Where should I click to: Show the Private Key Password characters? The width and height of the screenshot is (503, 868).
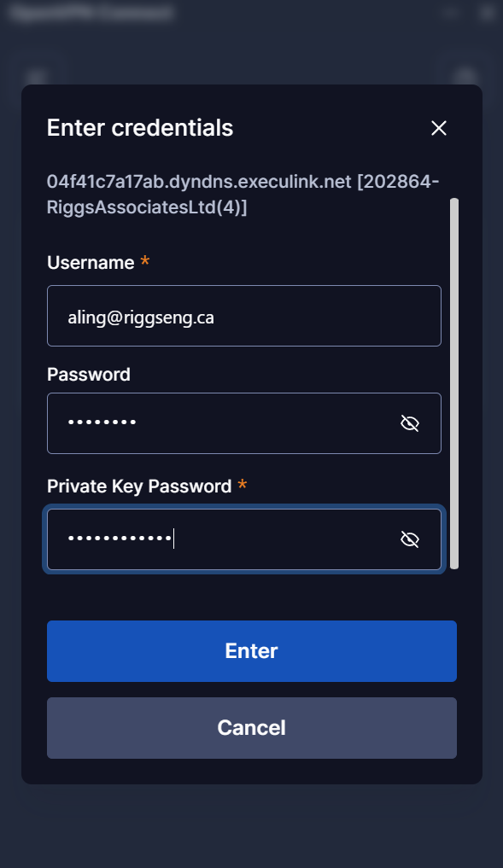(409, 539)
